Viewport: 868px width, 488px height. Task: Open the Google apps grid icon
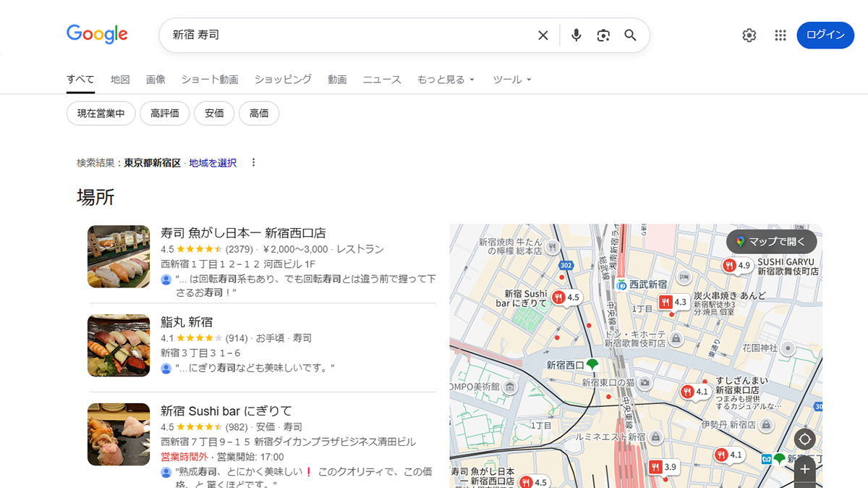[780, 34]
